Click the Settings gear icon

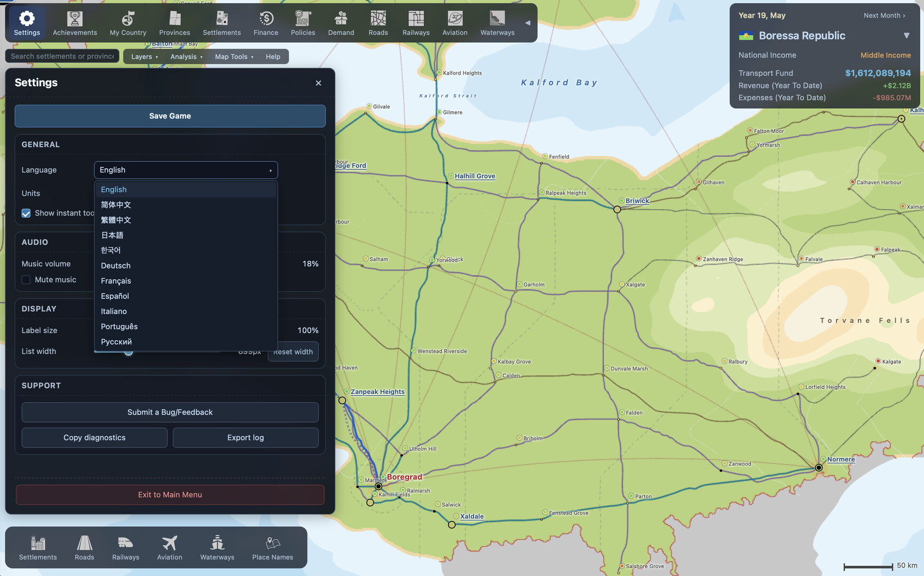[27, 23]
